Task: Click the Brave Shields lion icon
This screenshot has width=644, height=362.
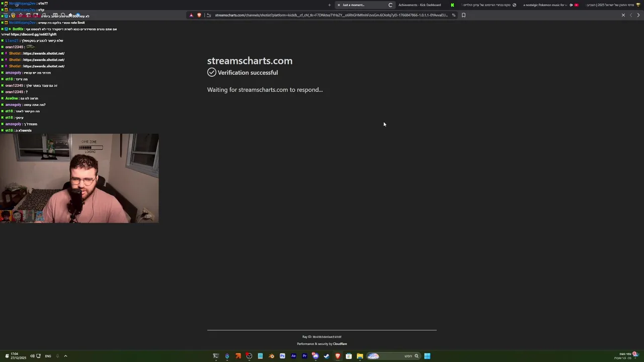Action: (199, 15)
